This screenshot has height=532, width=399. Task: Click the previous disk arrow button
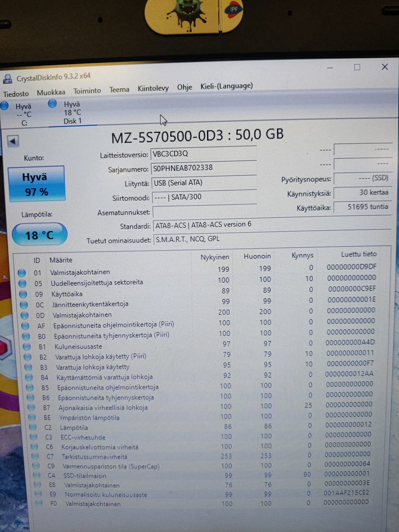(13, 142)
